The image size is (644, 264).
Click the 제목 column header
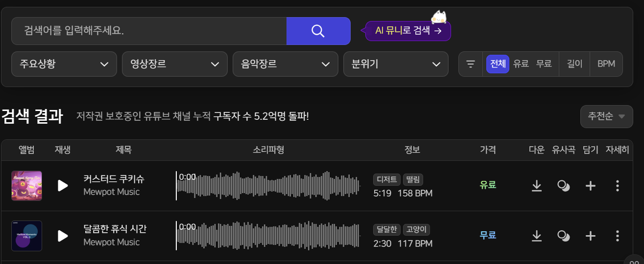click(123, 150)
